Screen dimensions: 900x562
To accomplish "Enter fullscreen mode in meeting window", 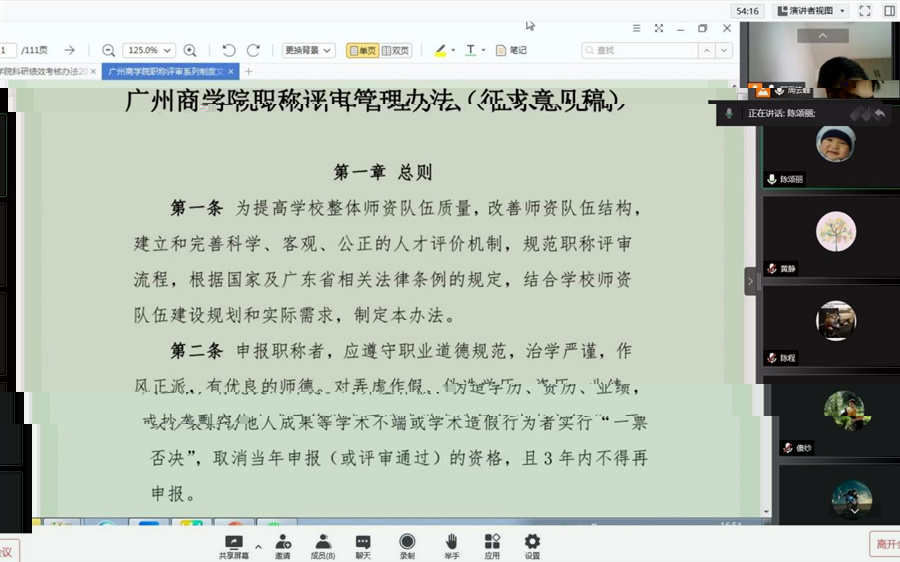I will [x=864, y=10].
